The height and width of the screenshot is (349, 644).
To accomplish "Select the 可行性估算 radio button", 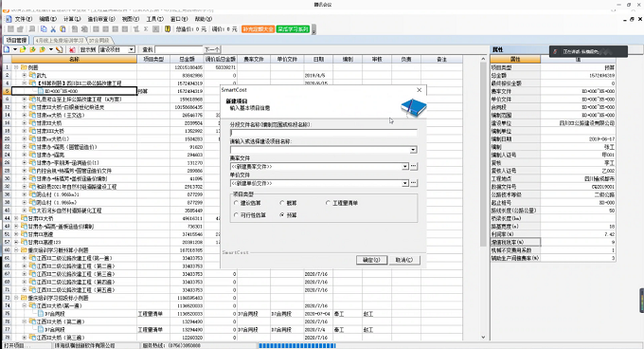I will coord(236,215).
